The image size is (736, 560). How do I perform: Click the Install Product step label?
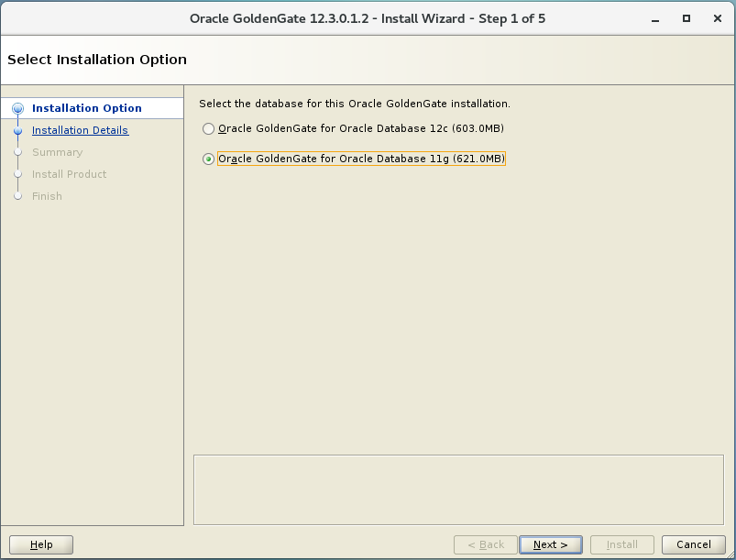(69, 174)
